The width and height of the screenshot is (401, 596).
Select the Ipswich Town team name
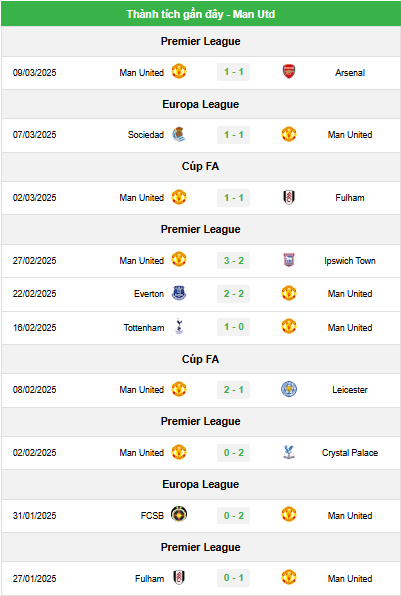[350, 261]
